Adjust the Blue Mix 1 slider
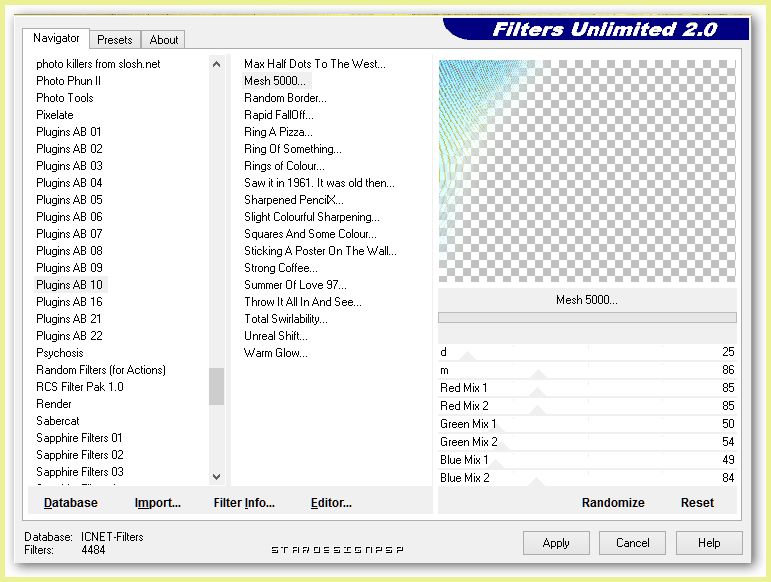The image size is (771, 582). pyautogui.click(x=587, y=460)
